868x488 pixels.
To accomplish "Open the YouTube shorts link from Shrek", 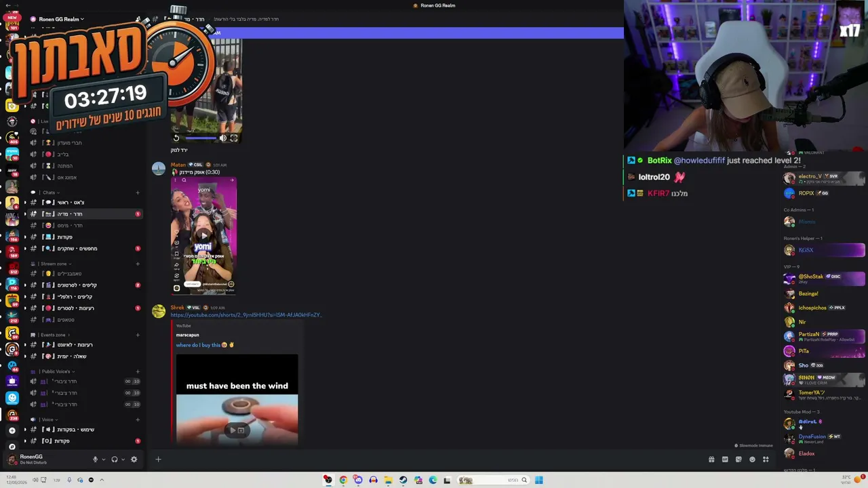I will click(x=246, y=315).
